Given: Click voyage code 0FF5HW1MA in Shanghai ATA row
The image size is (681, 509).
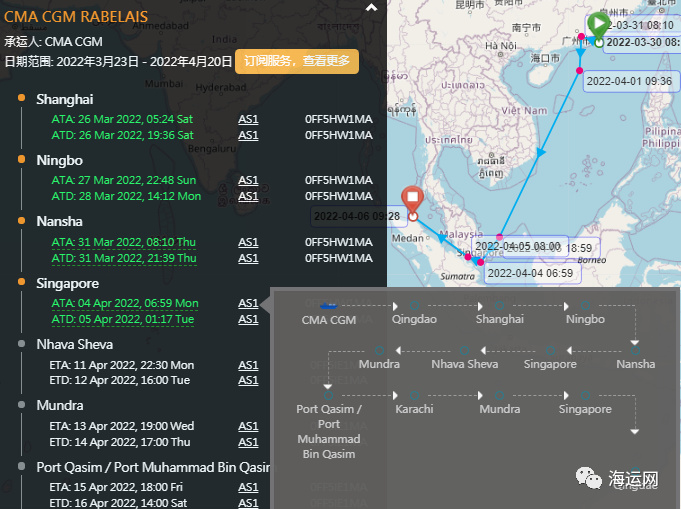Looking at the screenshot, I should click(x=339, y=119).
